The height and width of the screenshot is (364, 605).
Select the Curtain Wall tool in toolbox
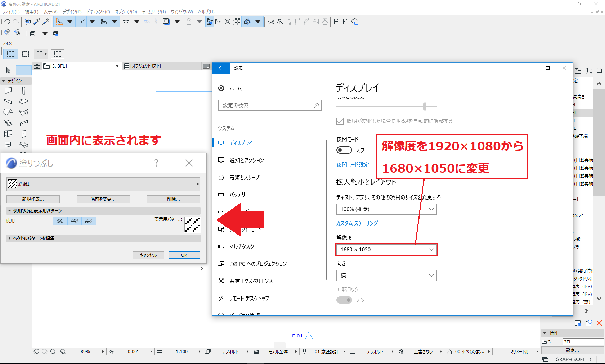[x=8, y=134]
